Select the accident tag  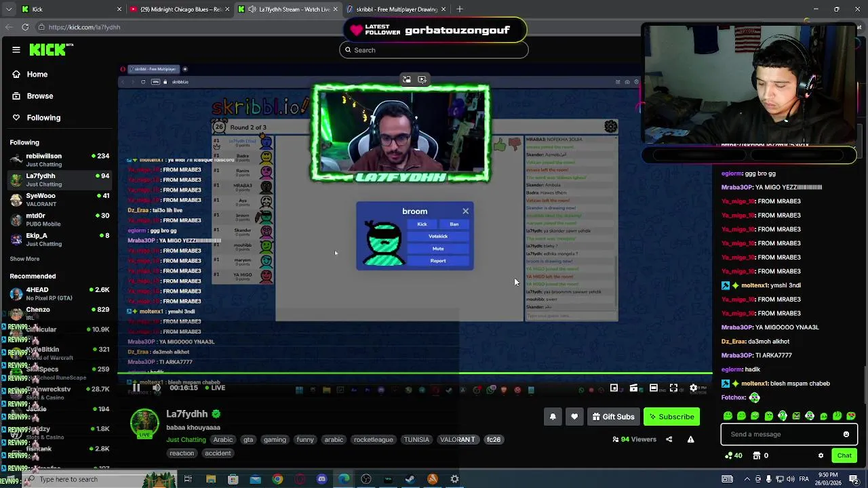click(x=218, y=453)
